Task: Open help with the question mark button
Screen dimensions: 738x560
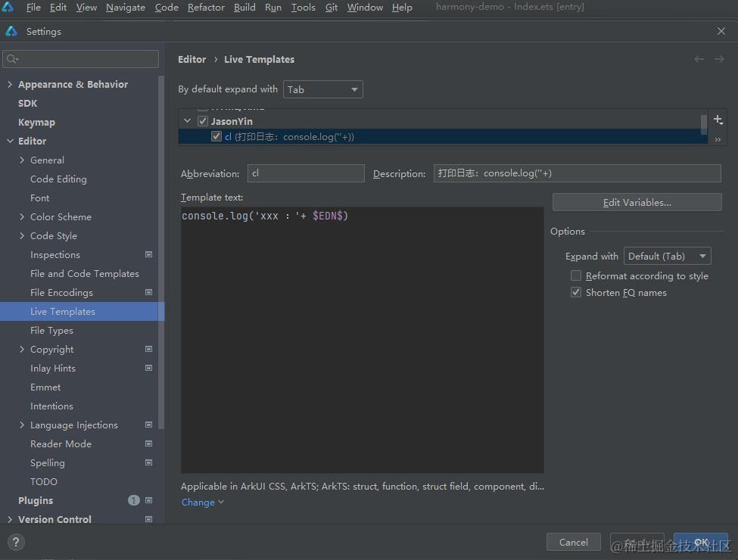Action: tap(16, 542)
